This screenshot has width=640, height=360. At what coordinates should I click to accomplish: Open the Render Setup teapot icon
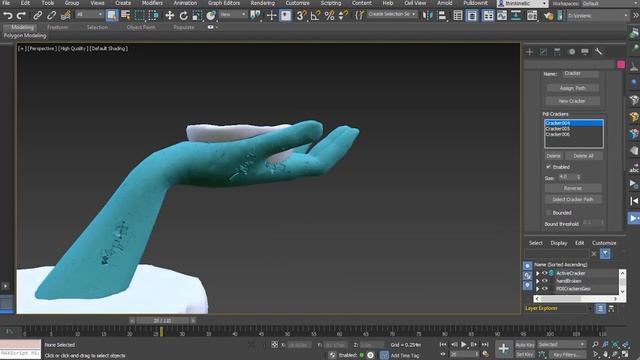tap(549, 16)
